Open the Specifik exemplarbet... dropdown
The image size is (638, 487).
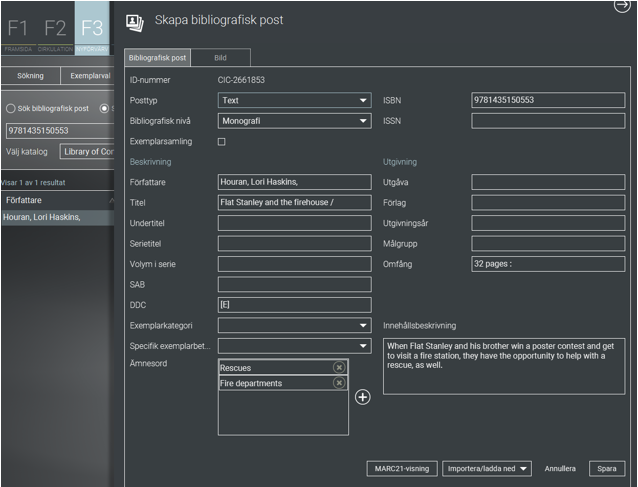click(x=295, y=346)
